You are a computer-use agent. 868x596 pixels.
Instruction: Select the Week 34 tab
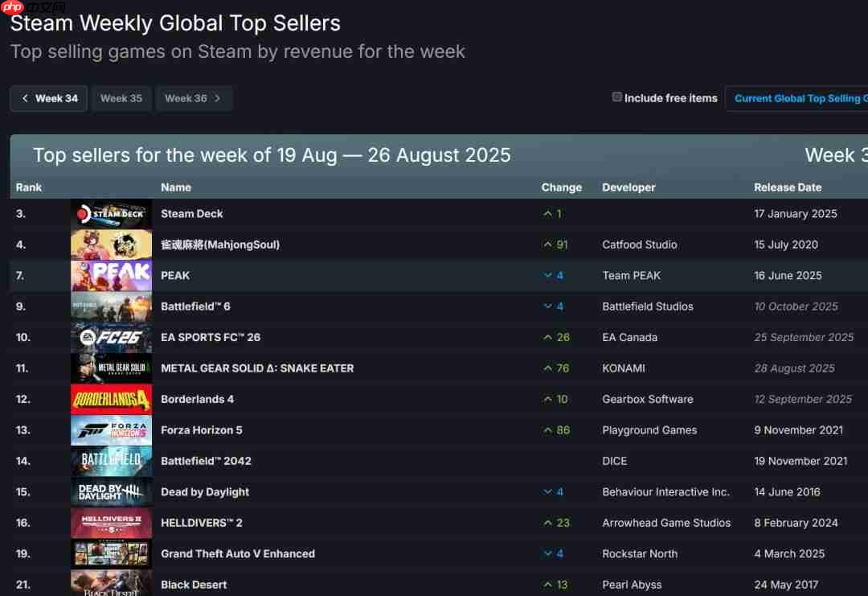coord(49,99)
